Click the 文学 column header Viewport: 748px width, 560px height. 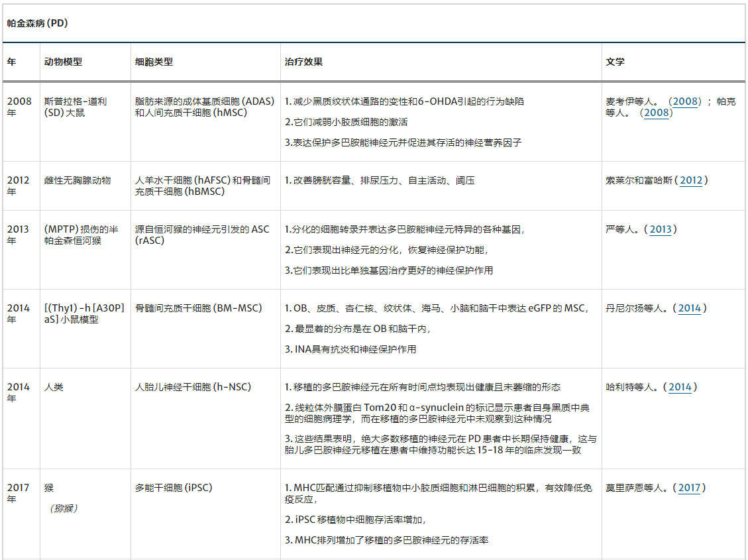[615, 62]
